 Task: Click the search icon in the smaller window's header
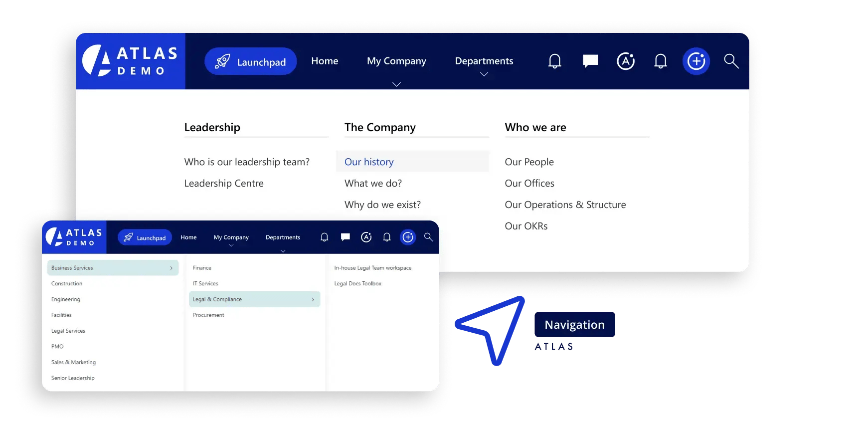[x=428, y=237]
